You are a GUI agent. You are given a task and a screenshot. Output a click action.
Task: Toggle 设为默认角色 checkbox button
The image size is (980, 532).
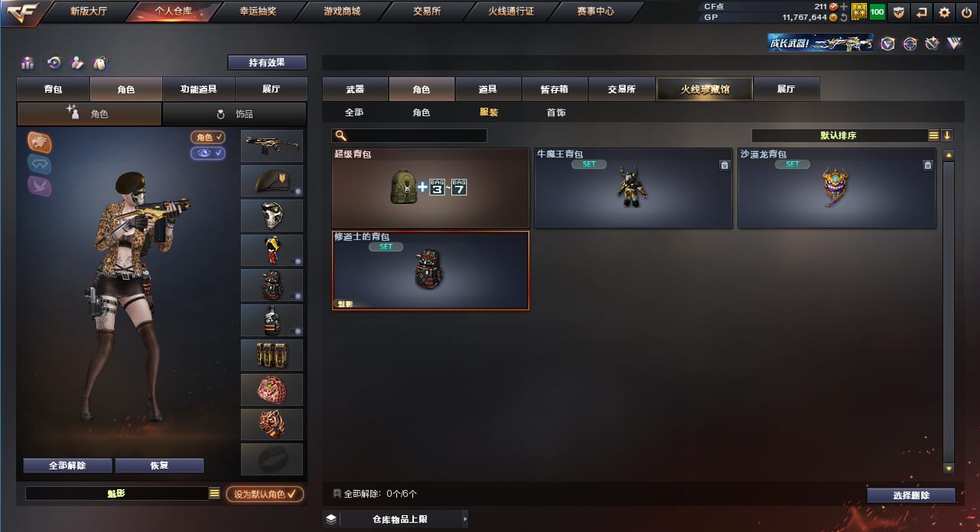[264, 494]
